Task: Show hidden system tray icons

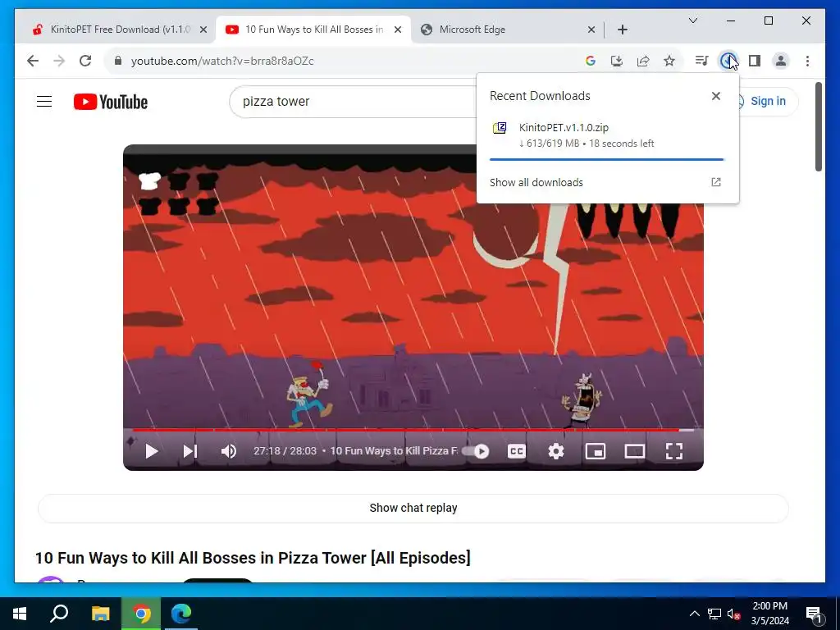Action: click(x=694, y=614)
